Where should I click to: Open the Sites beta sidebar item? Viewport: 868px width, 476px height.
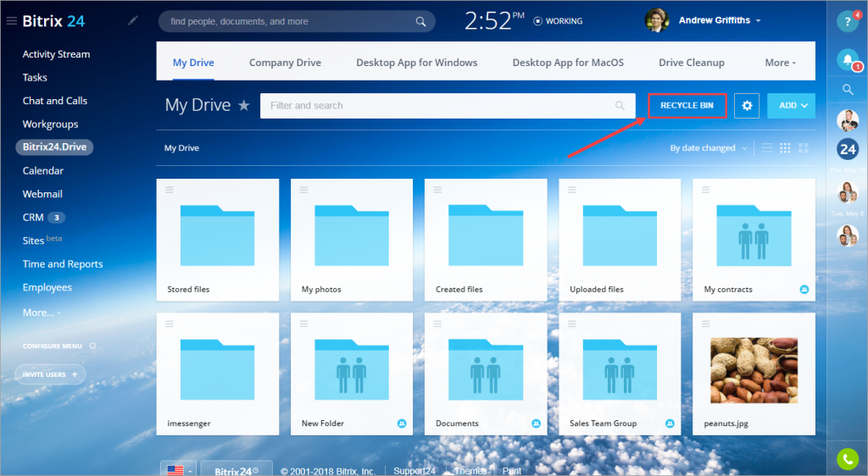42,240
